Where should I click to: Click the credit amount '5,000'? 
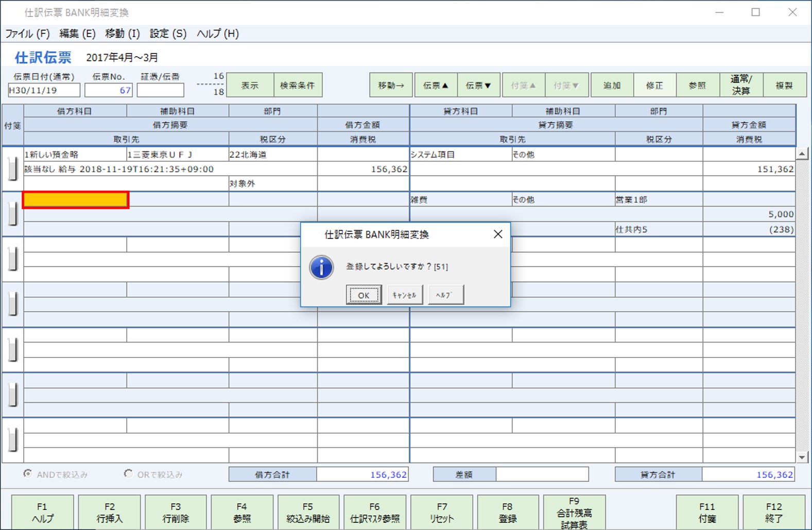coord(749,214)
